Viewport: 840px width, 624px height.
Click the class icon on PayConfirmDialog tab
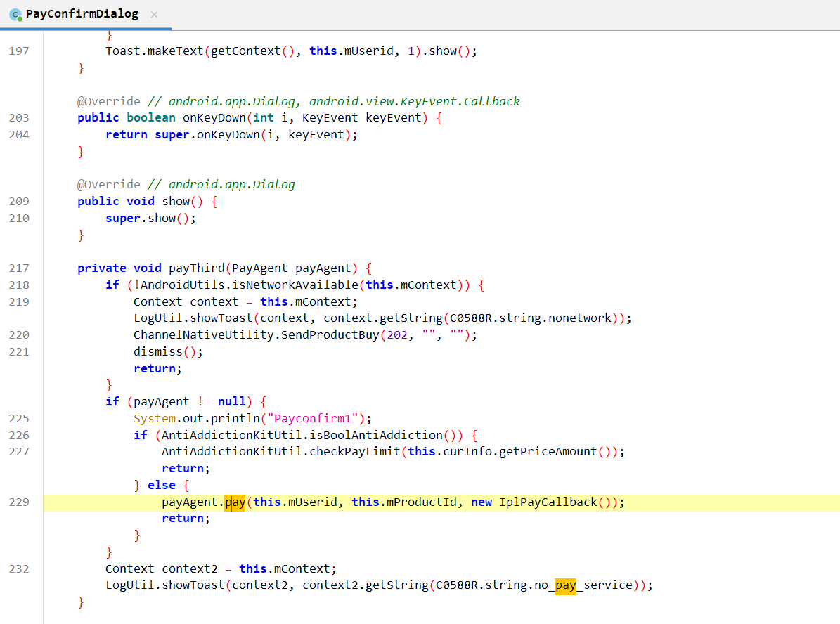(15, 14)
